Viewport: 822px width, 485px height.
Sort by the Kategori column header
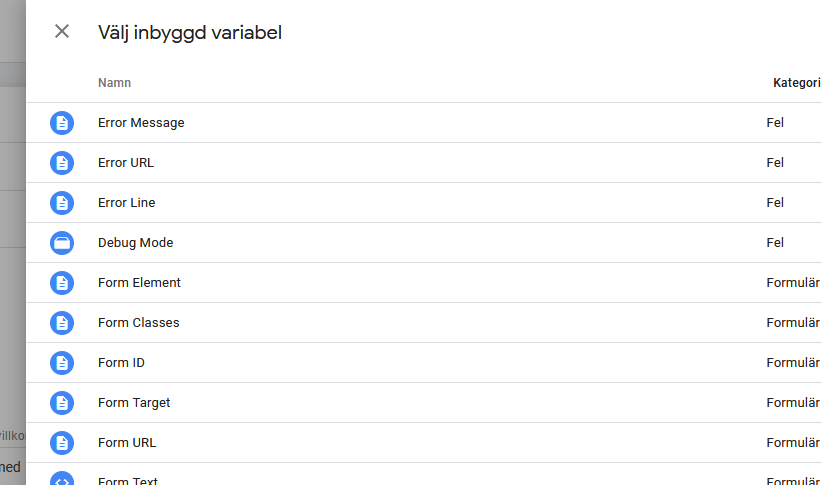coord(796,83)
